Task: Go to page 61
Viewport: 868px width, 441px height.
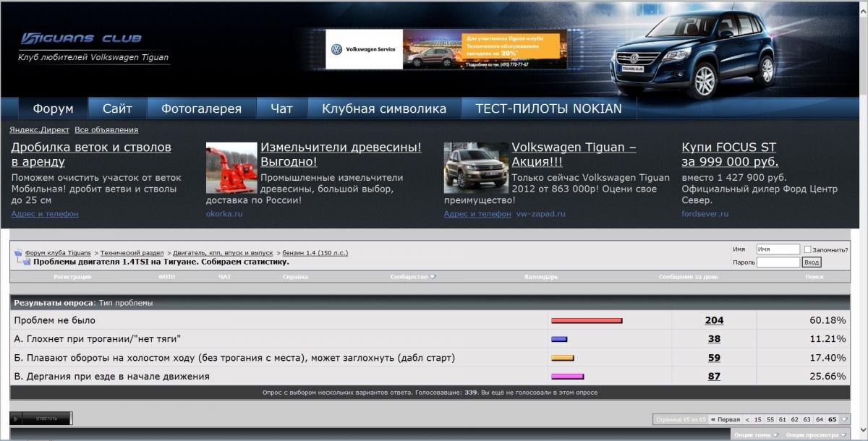Action: (x=783, y=419)
